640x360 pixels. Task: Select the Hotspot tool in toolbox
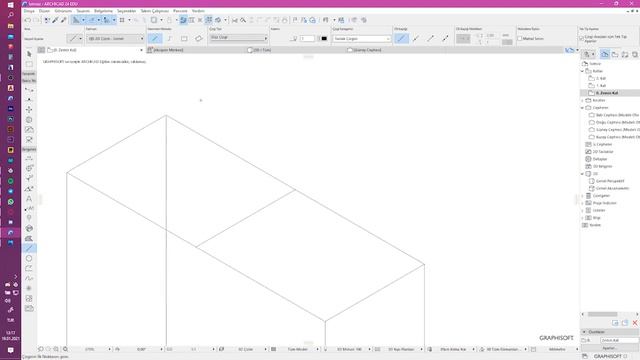pos(29,288)
